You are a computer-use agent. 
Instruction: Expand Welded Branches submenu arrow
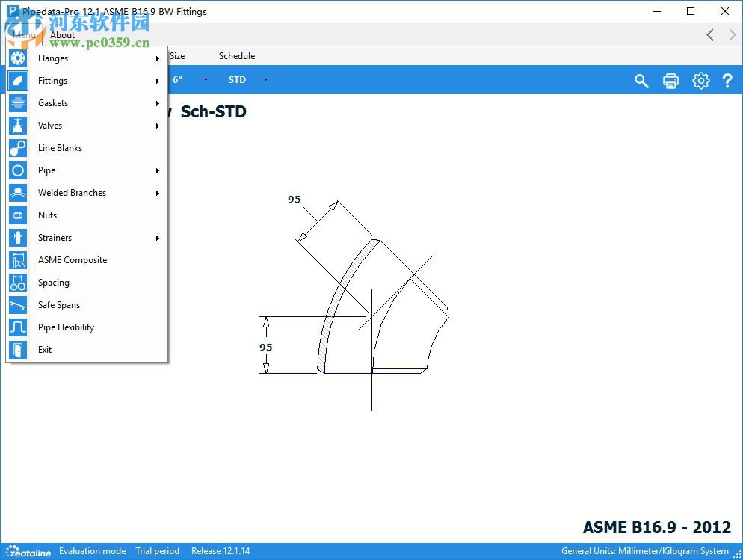[157, 194]
